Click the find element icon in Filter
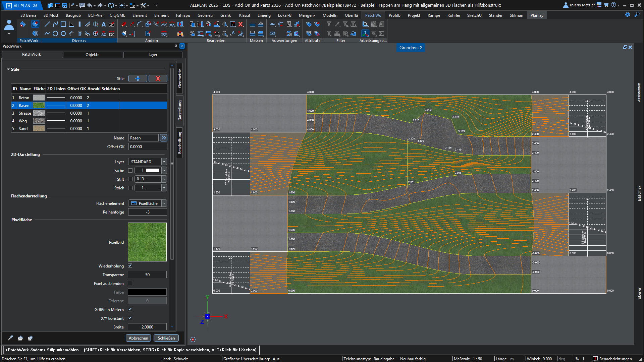Screen dimensions: 644x362 353,34
